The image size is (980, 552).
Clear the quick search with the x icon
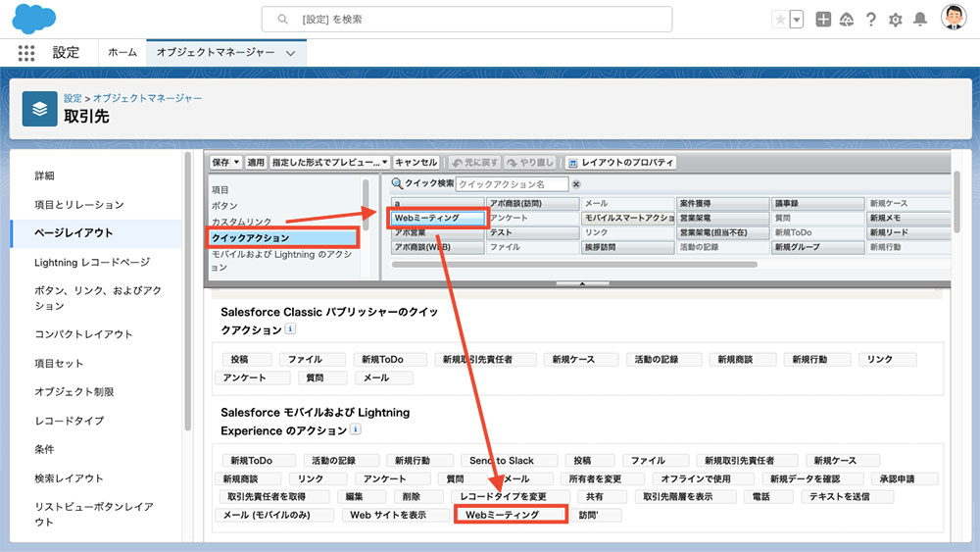pos(576,184)
